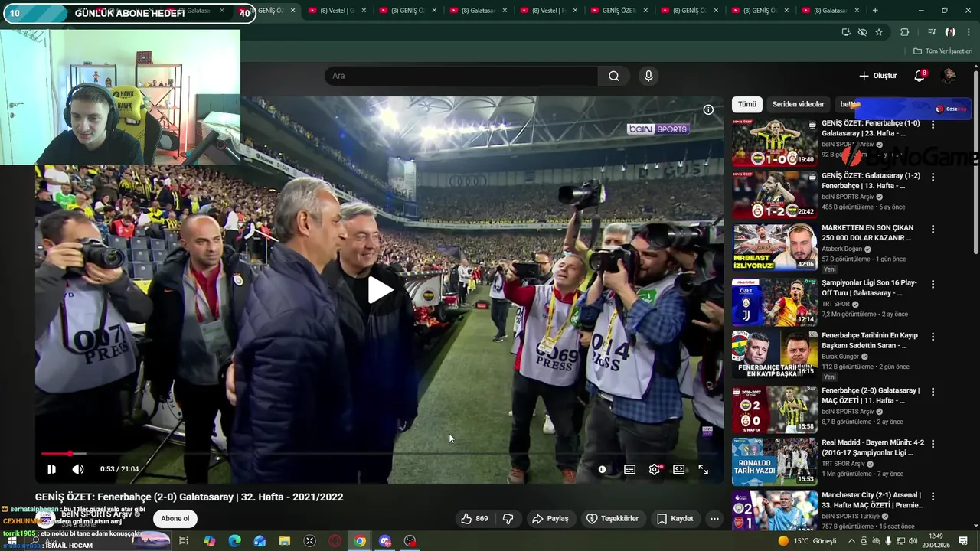Open Opera browser from the taskbar

pyautogui.click(x=335, y=541)
